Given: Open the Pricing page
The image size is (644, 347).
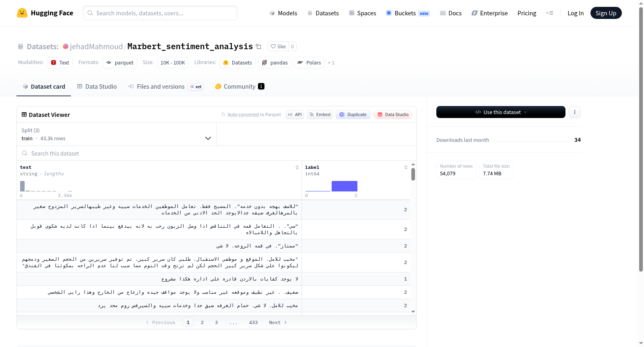Looking at the screenshot, I should 527,13.
